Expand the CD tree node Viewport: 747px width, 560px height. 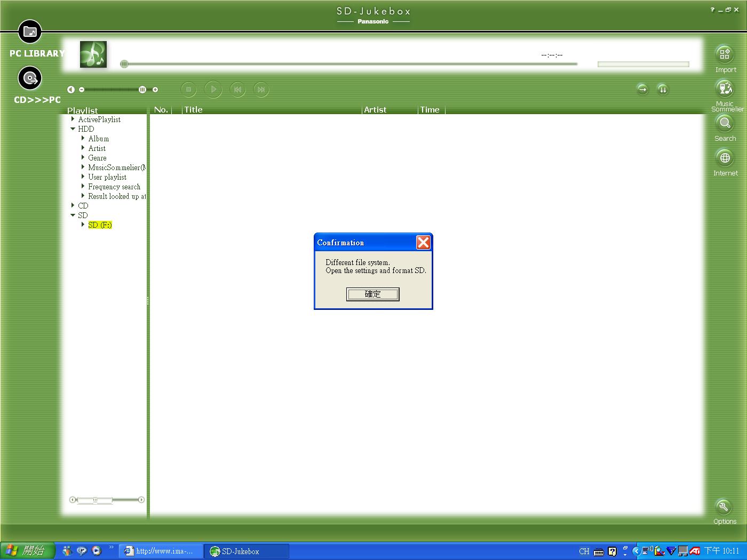pyautogui.click(x=73, y=205)
